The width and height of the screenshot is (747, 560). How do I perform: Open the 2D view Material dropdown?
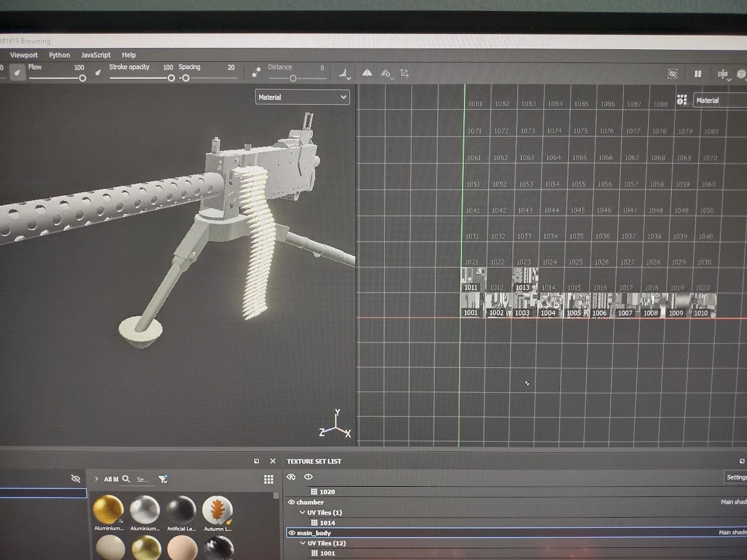tap(720, 101)
